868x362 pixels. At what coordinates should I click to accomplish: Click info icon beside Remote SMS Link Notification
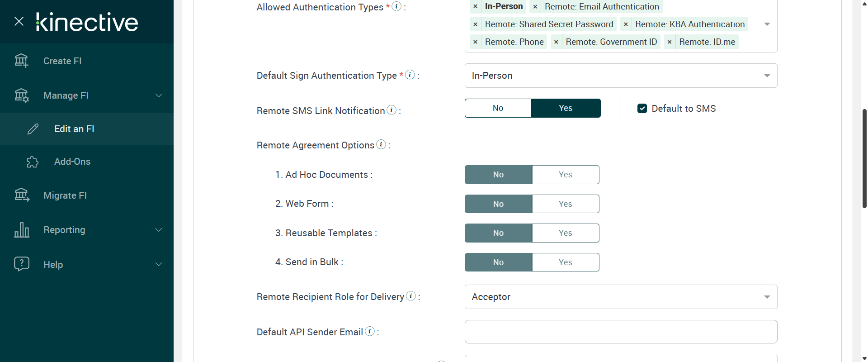392,110
